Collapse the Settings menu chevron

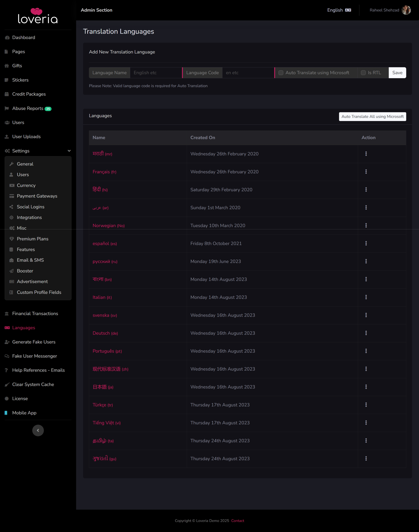point(69,151)
